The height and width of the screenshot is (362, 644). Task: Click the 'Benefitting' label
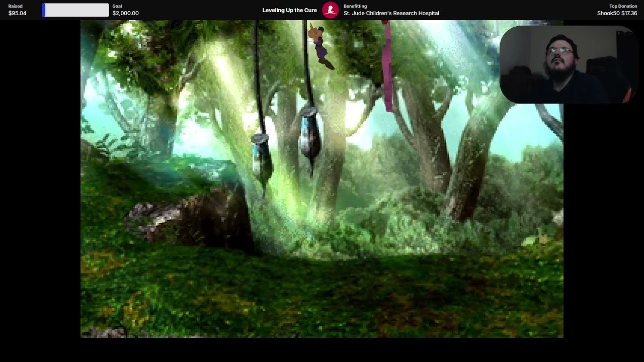coord(355,6)
